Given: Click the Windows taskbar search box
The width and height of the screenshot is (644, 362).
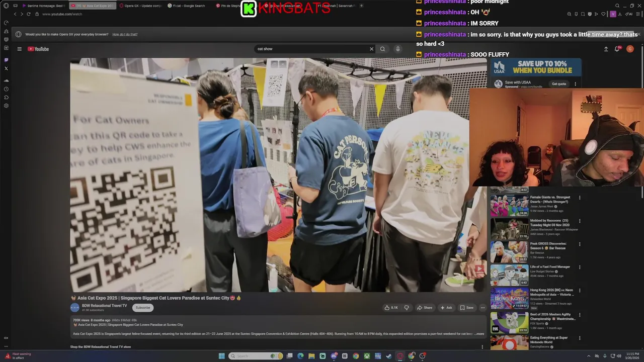Looking at the screenshot, I should (x=256, y=356).
